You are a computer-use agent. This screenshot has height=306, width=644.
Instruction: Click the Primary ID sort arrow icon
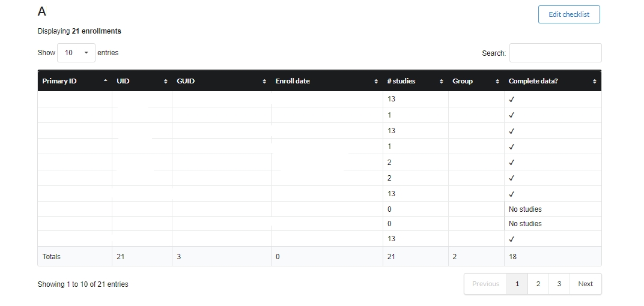tap(106, 81)
